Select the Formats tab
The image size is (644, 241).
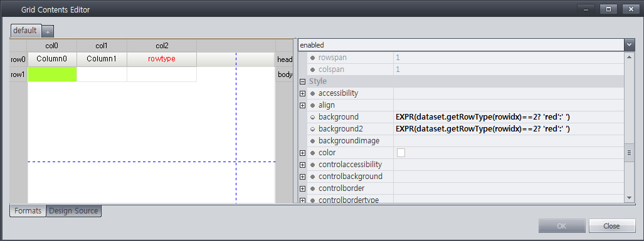[x=28, y=211]
